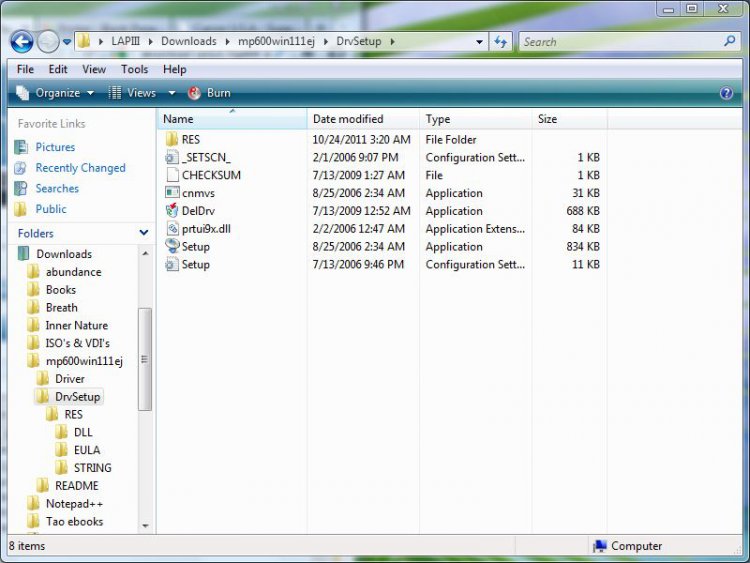Image resolution: width=750 pixels, height=563 pixels.
Task: Select the cnmvs application icon
Action: (172, 193)
